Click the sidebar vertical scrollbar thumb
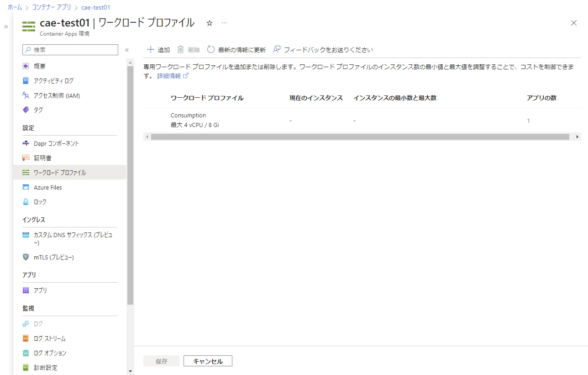The height and width of the screenshot is (375, 588). coord(130,185)
